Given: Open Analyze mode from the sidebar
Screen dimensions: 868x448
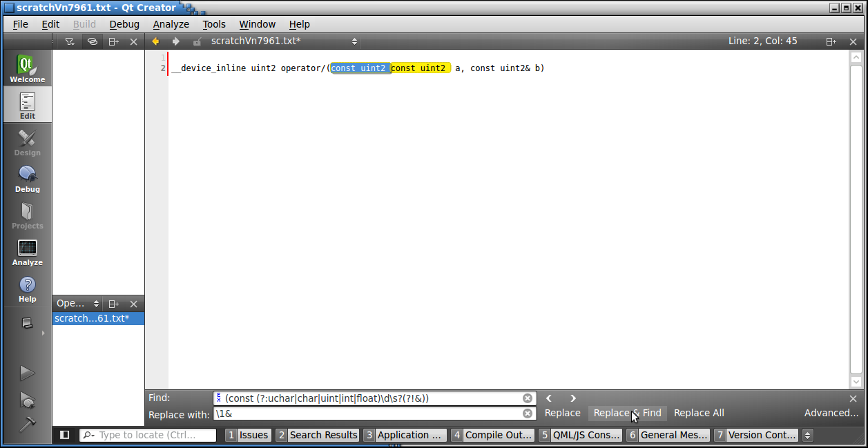Looking at the screenshot, I should [x=27, y=252].
